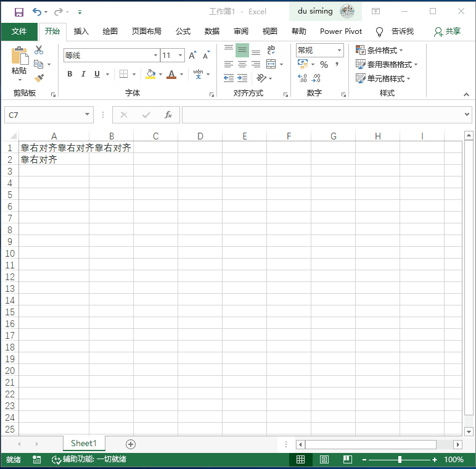Click Increase Decimal icon
Screen dimensions: 476x469
(x=302, y=78)
